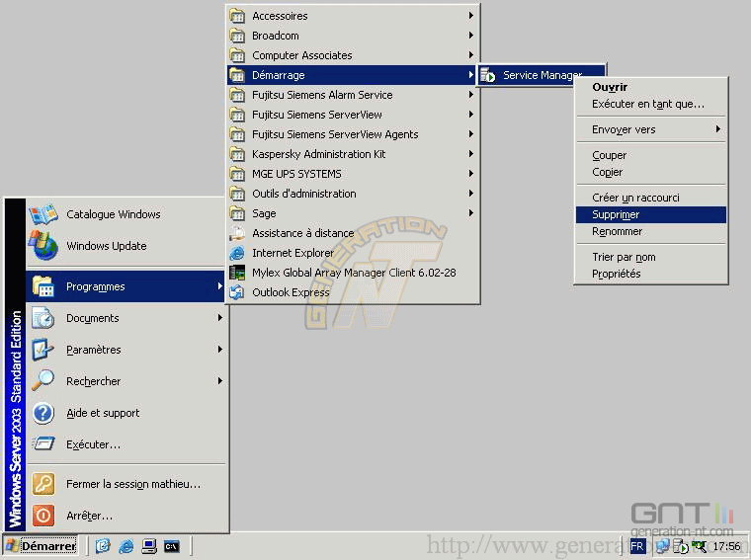The width and height of the screenshot is (751, 560).
Task: Click the computer icon in Quick Launch
Action: (x=149, y=546)
